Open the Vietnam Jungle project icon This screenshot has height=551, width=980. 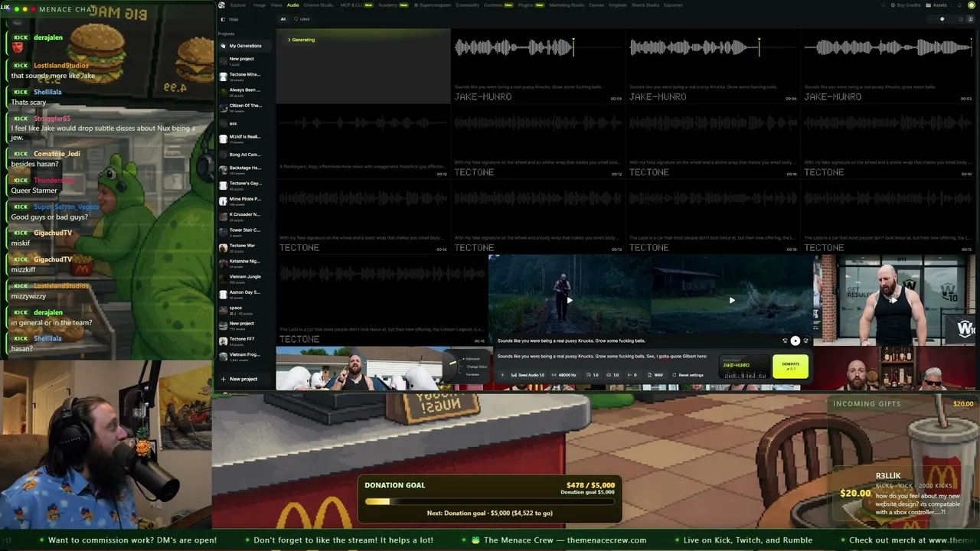click(x=224, y=278)
